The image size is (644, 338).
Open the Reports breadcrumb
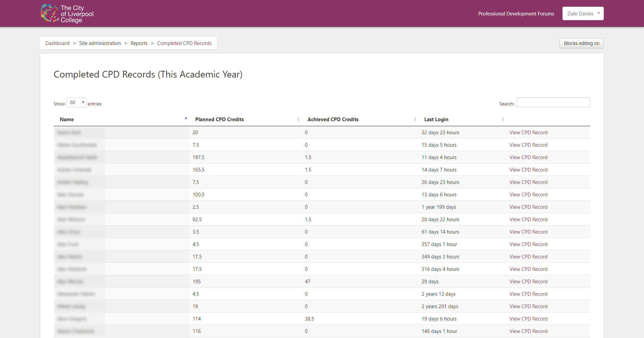(139, 43)
